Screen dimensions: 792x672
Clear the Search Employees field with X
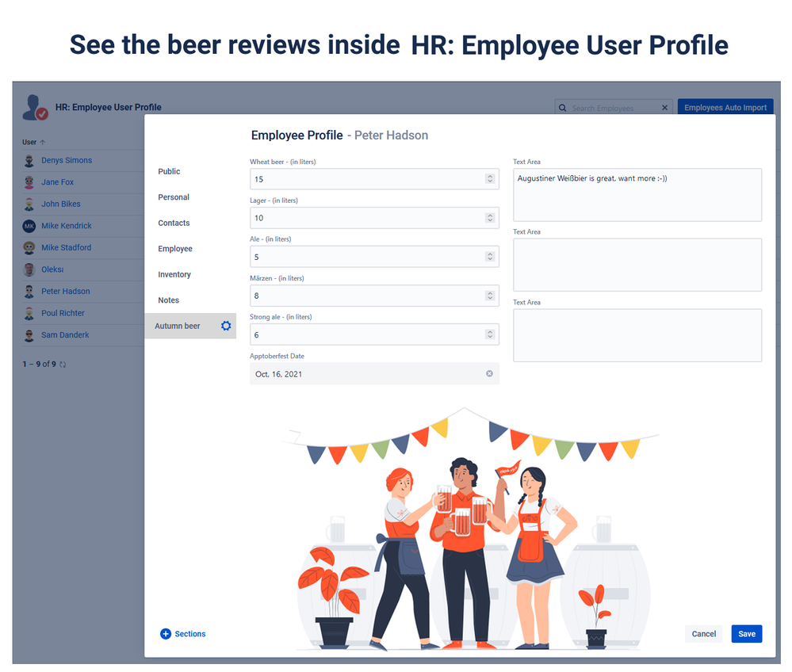[x=664, y=108]
